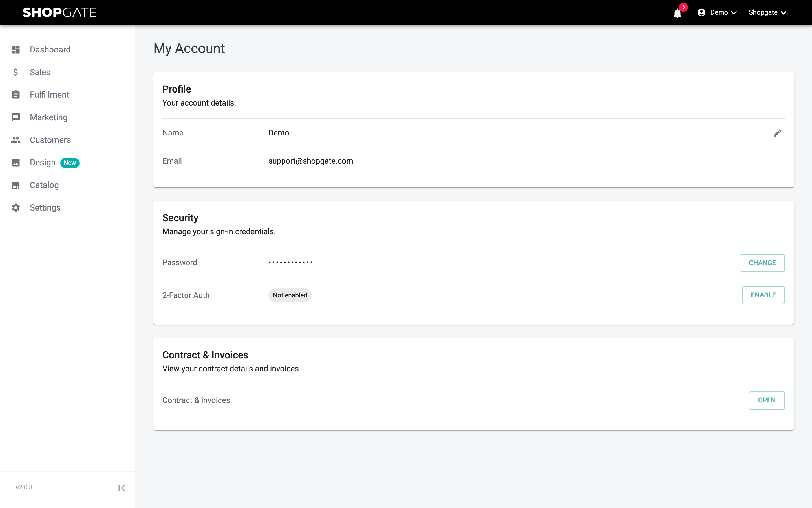Click the New badge next to Design

click(x=70, y=163)
